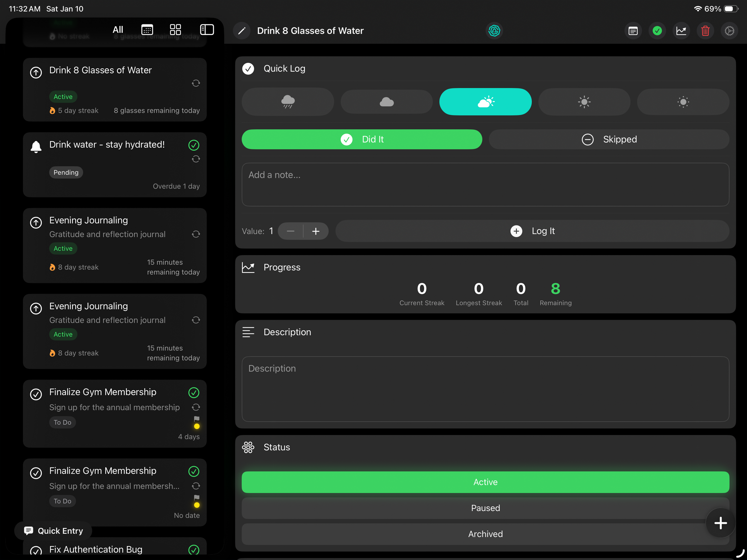Tap the floating plus add button
The width and height of the screenshot is (747, 560).
click(x=721, y=523)
